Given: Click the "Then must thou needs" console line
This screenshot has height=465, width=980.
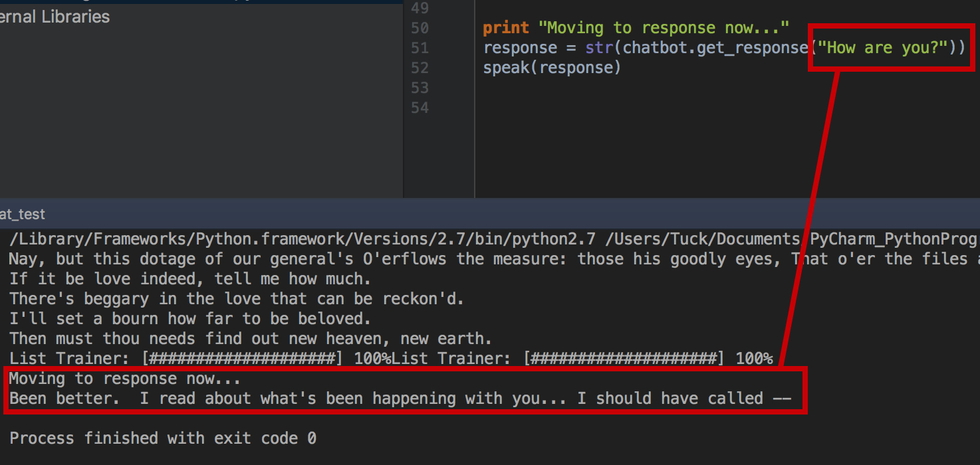Looking at the screenshot, I should 251,339.
